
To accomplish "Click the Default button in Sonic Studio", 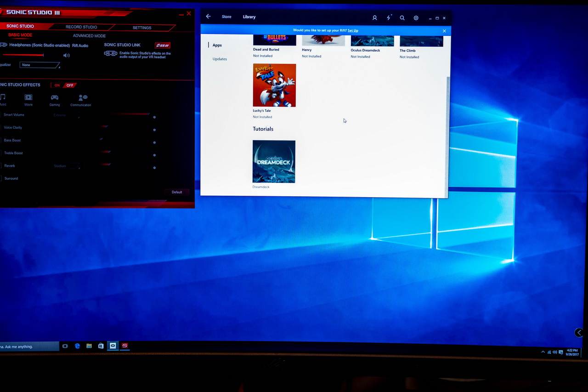I will coord(177,192).
